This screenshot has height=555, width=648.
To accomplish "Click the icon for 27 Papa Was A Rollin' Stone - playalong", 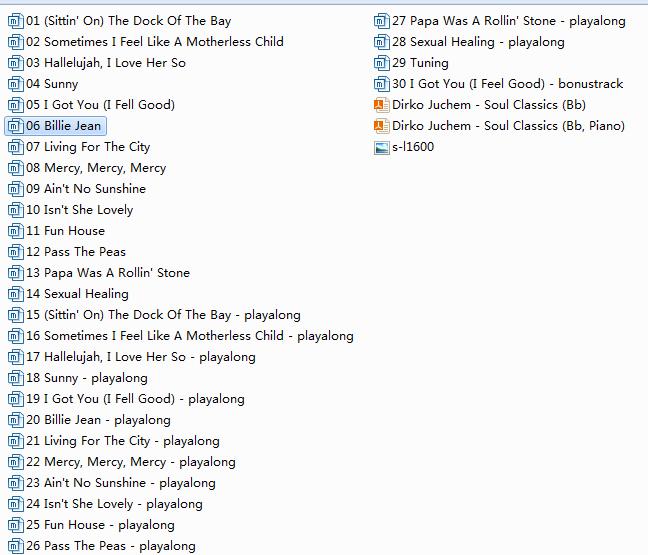I will (381, 21).
